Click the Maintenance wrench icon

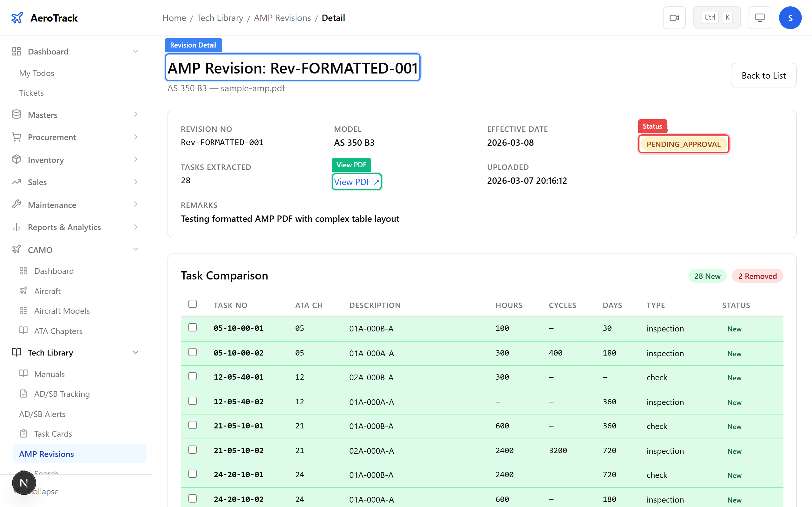click(16, 204)
